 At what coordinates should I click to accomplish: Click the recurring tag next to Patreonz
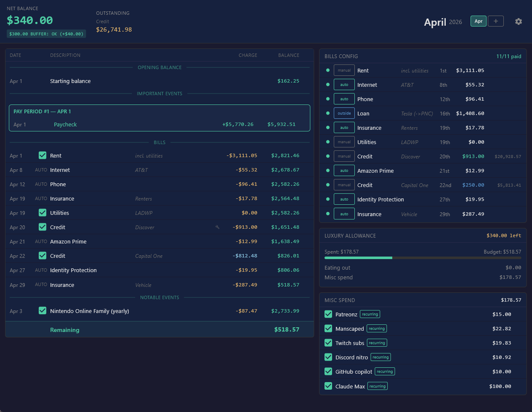370,314
